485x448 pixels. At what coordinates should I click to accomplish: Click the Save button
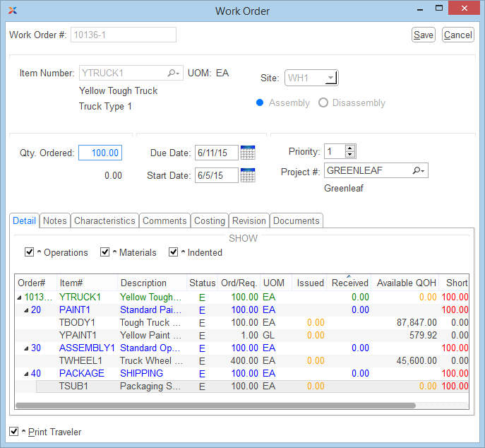424,35
